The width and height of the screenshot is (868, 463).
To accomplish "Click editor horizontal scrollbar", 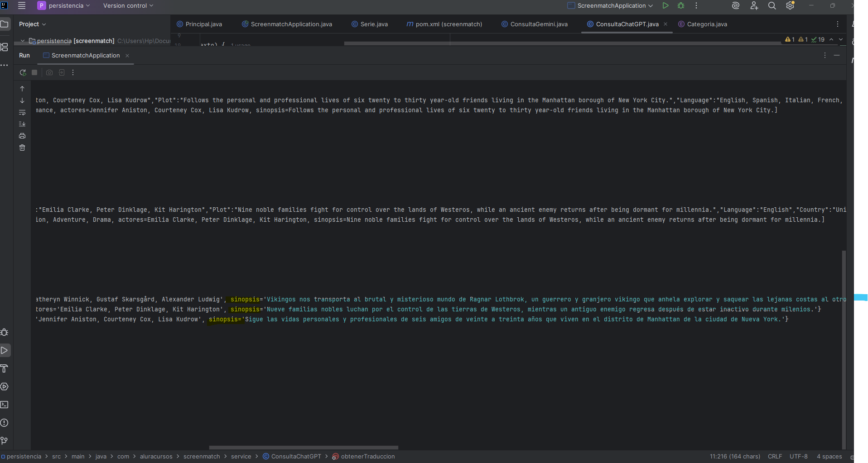I will point(563,43).
